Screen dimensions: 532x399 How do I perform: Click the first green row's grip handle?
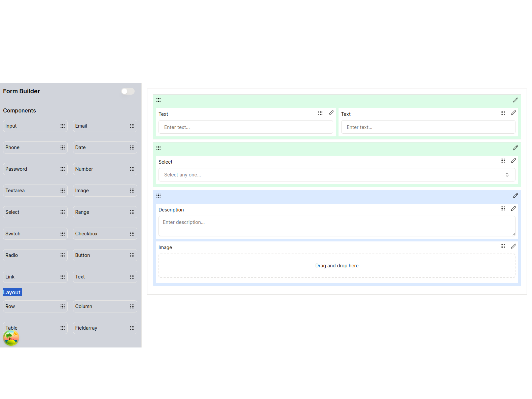(x=158, y=100)
